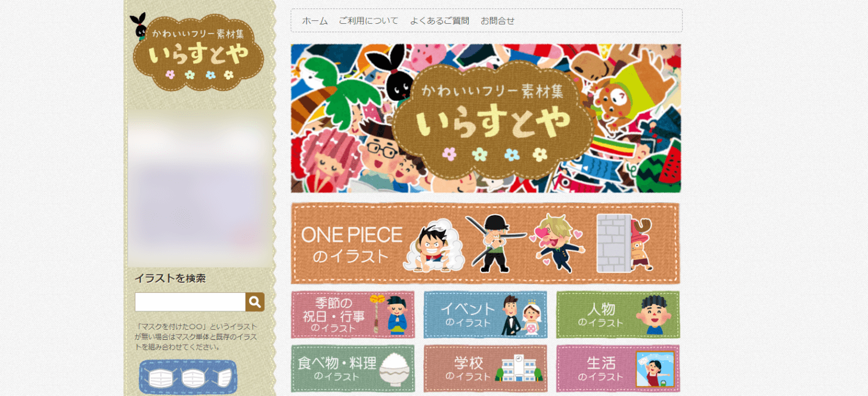The height and width of the screenshot is (396, 868).
Task: Click Chopper hiding behind wall illustration
Action: tap(625, 243)
